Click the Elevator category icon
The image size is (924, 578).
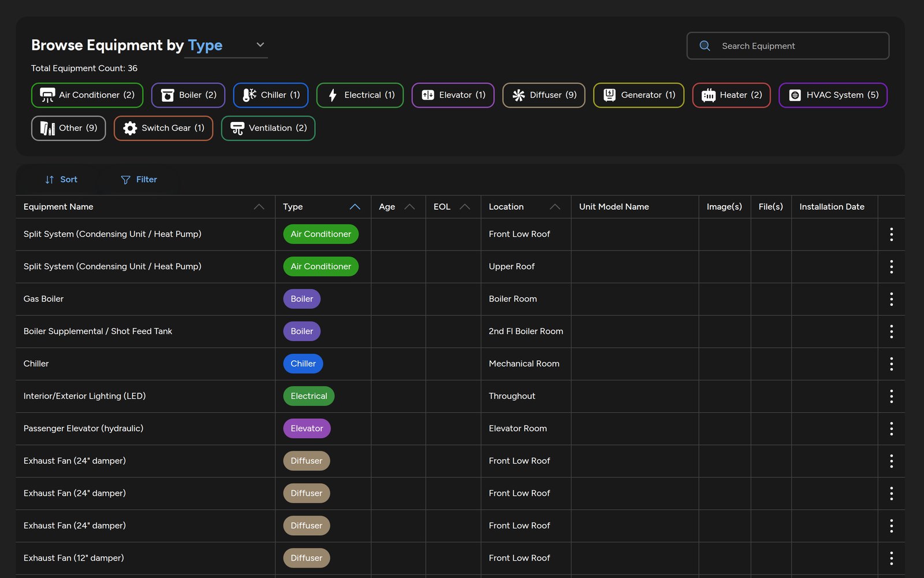point(428,95)
